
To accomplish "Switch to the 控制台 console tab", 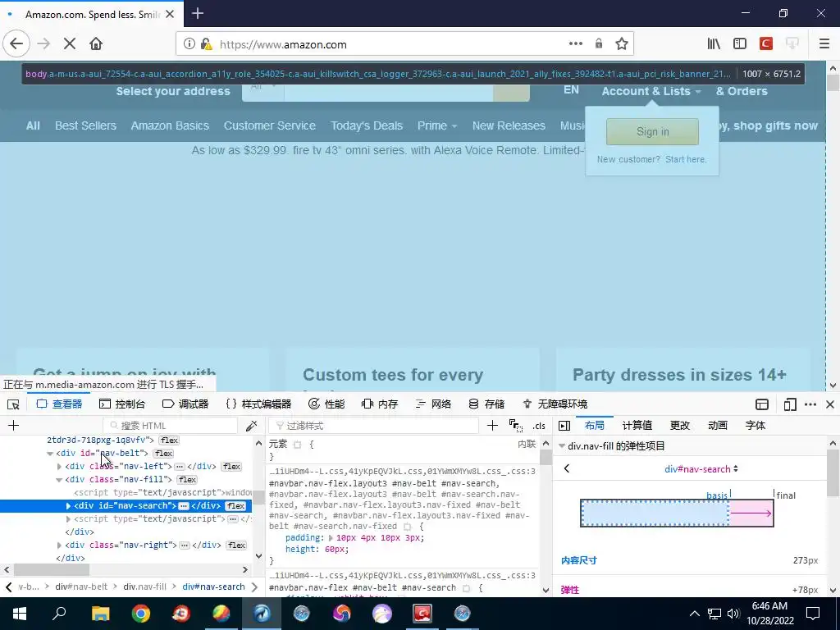I will (x=123, y=404).
